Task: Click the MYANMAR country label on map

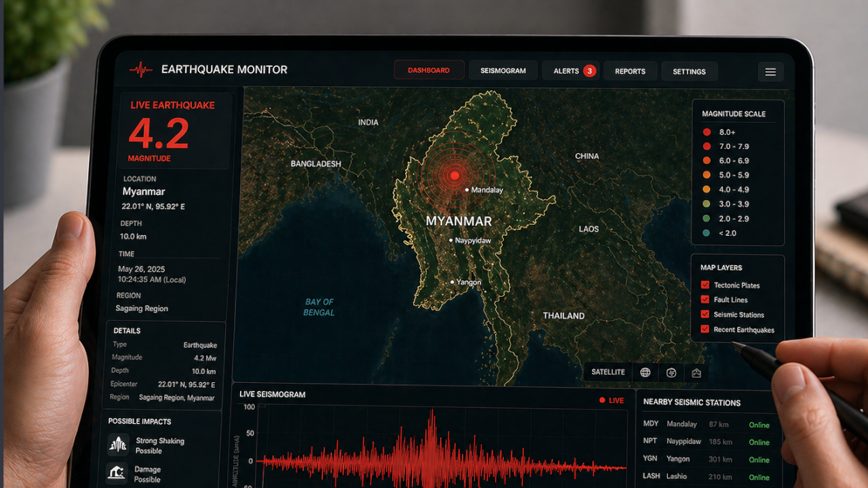Action: [459, 221]
